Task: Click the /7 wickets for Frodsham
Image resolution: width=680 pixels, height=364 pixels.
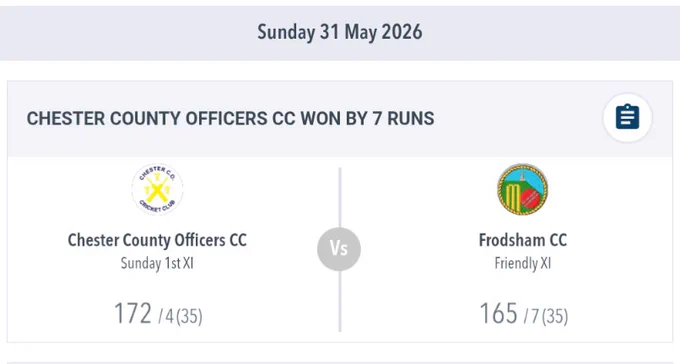Action: (532, 316)
